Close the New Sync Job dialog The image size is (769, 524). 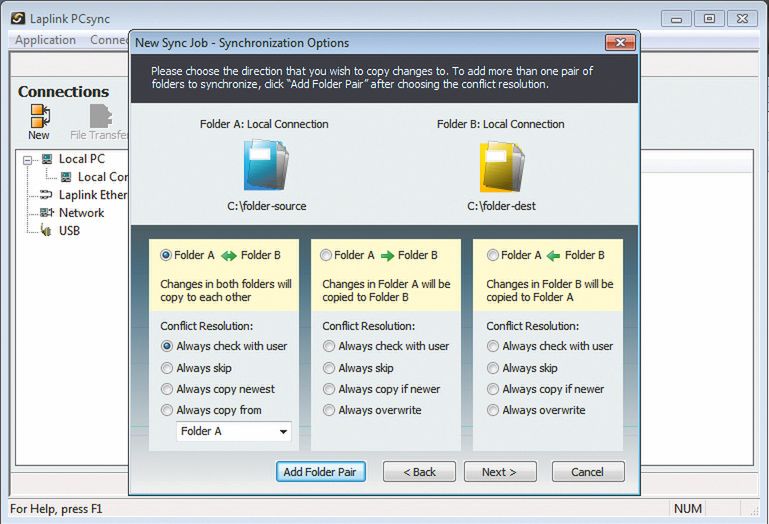click(x=620, y=43)
